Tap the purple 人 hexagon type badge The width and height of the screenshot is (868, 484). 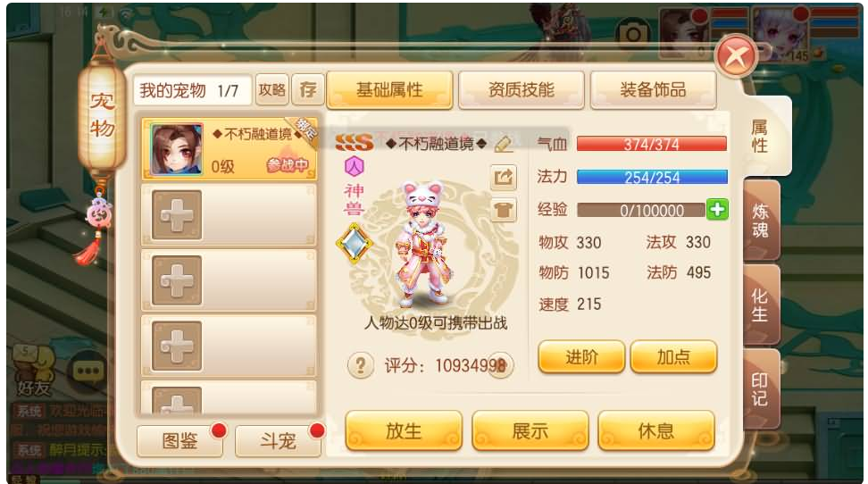[355, 165]
